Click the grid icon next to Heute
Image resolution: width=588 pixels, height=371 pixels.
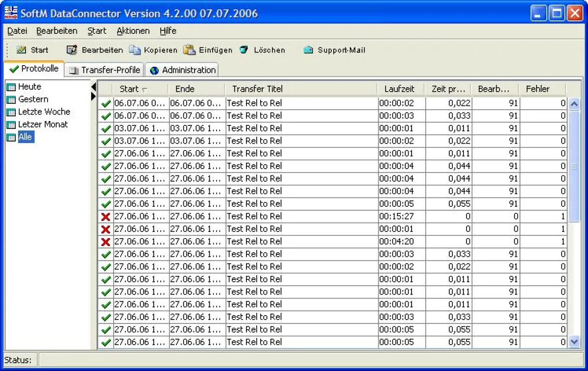pyautogui.click(x=11, y=87)
